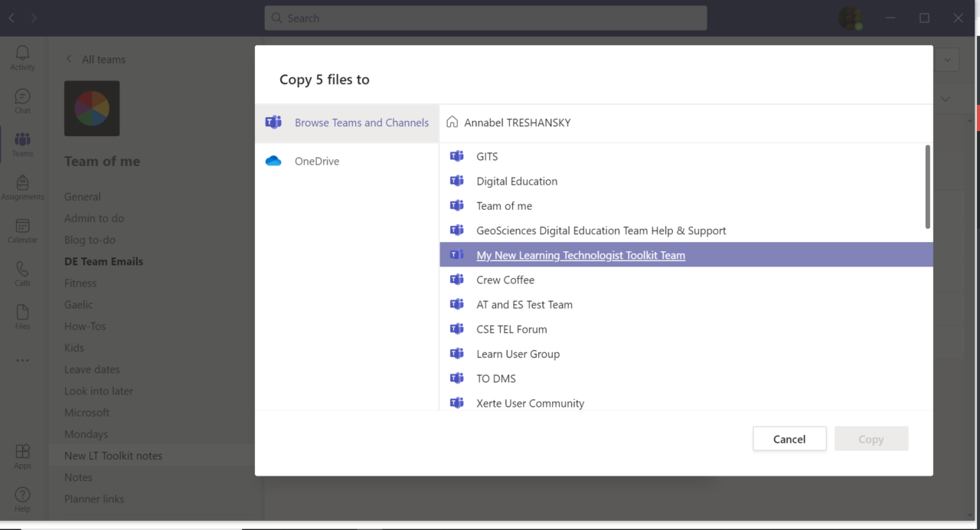Click inside the Search bar
This screenshot has width=980, height=530.
(485, 18)
